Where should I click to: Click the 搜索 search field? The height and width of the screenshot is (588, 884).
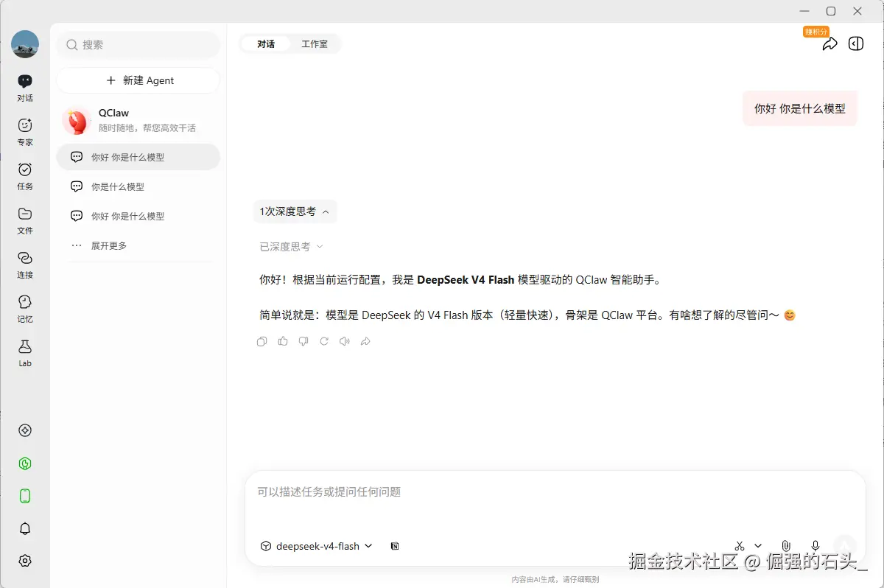[138, 45]
